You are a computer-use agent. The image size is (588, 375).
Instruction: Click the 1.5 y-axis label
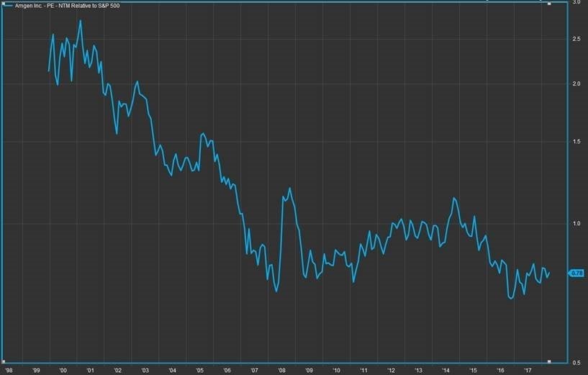pos(576,143)
